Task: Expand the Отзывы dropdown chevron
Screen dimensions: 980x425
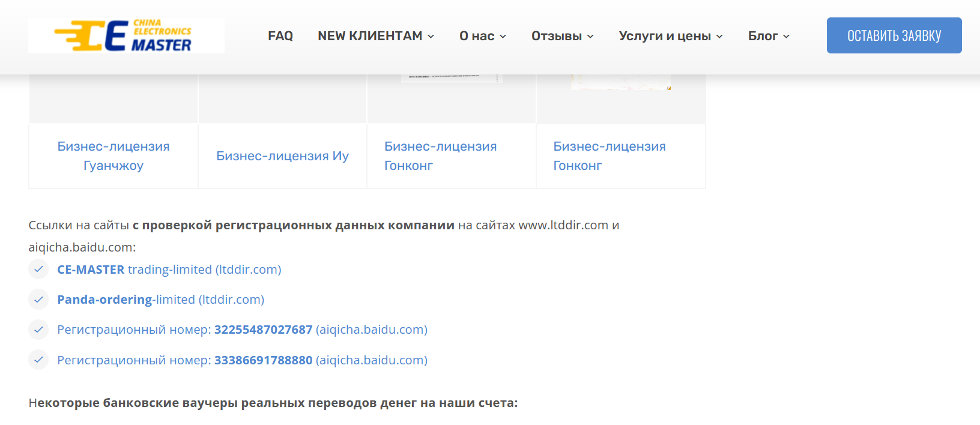Action: point(590,37)
